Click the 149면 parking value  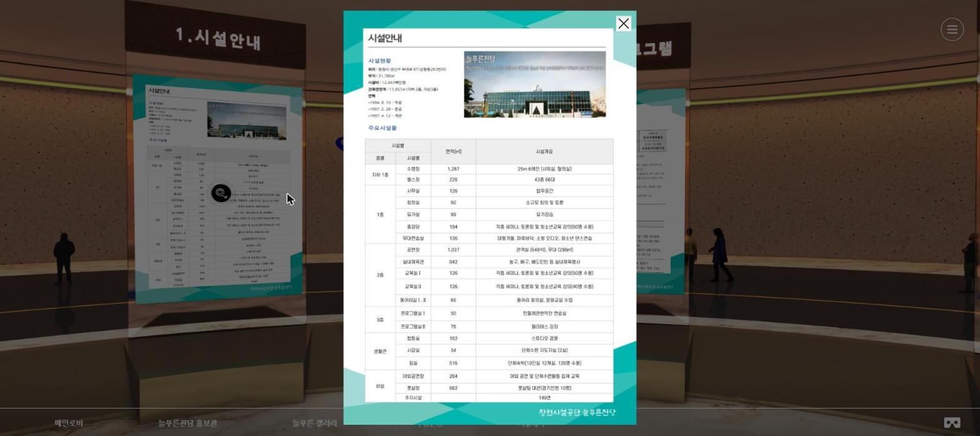click(544, 398)
